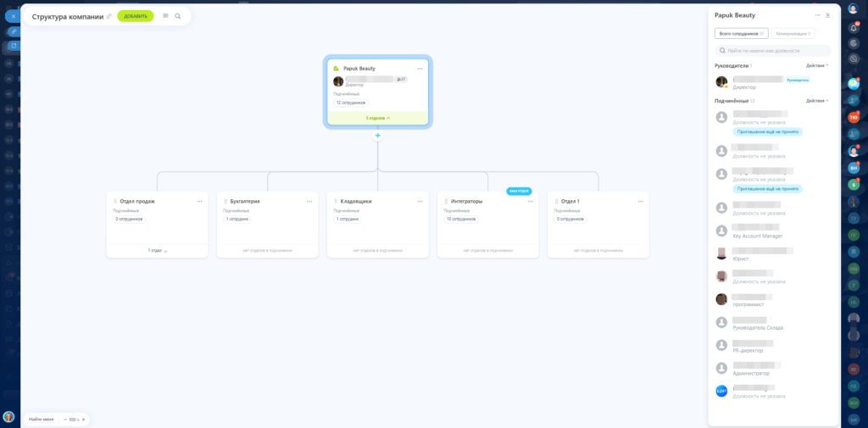Click green company icon on Papuk Beauty card

click(x=336, y=69)
